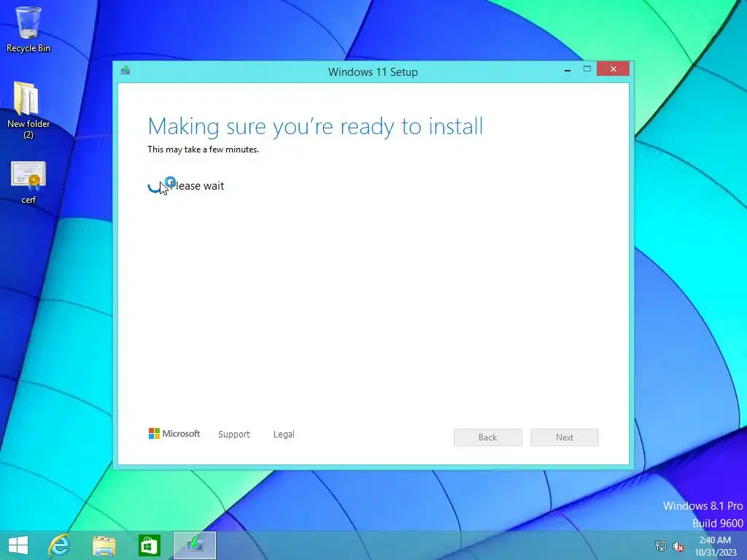Open the Support link
Image resolution: width=747 pixels, height=560 pixels.
click(234, 435)
